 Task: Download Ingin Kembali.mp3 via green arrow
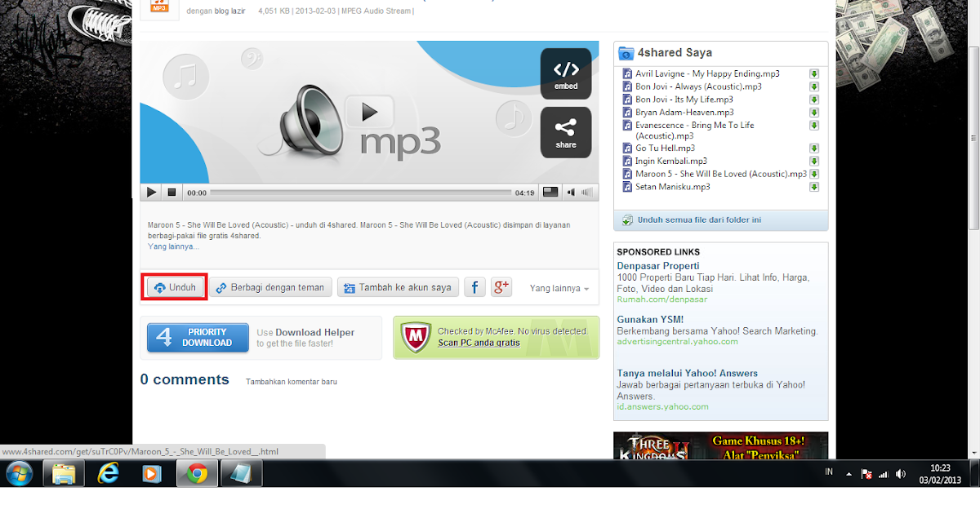pos(814,161)
